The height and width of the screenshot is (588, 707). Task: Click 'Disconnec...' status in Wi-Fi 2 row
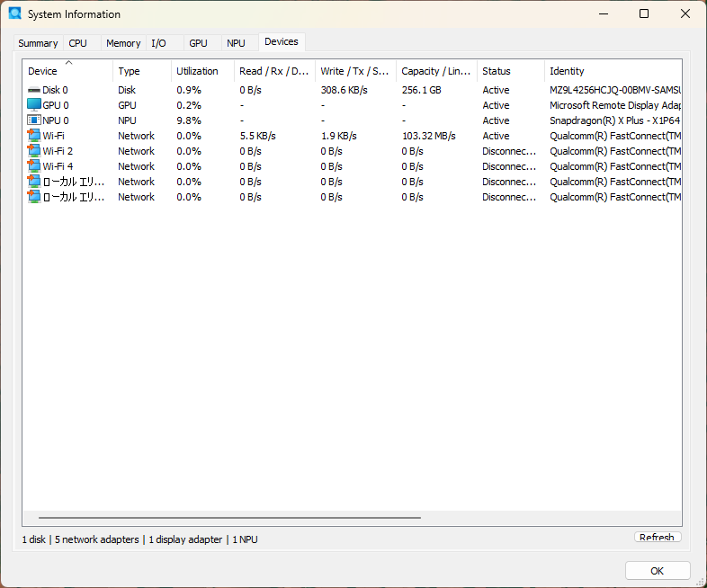point(509,151)
